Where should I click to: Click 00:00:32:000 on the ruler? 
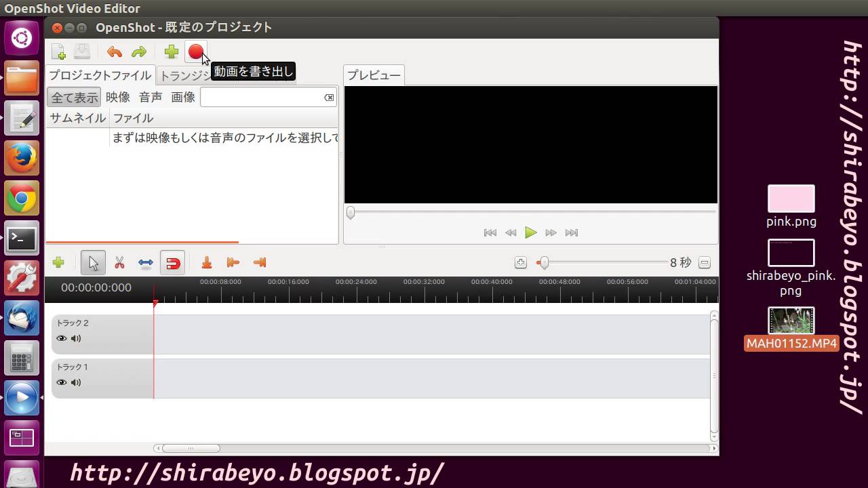tap(424, 282)
